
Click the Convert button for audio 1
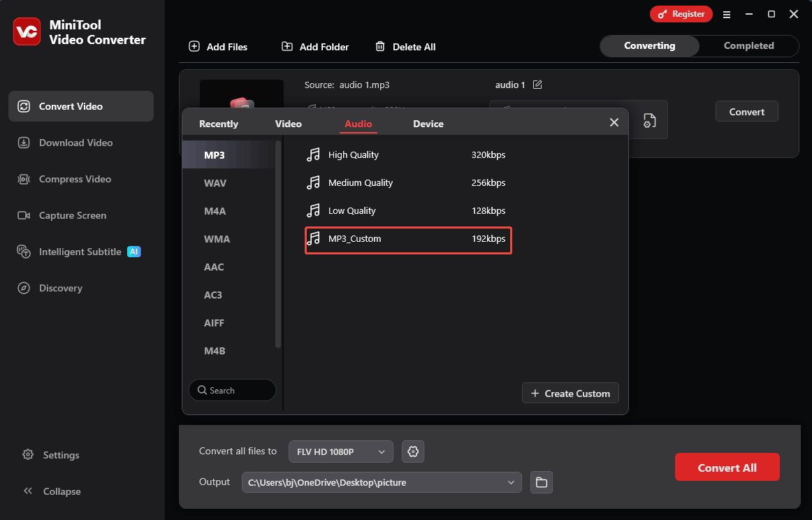point(747,111)
